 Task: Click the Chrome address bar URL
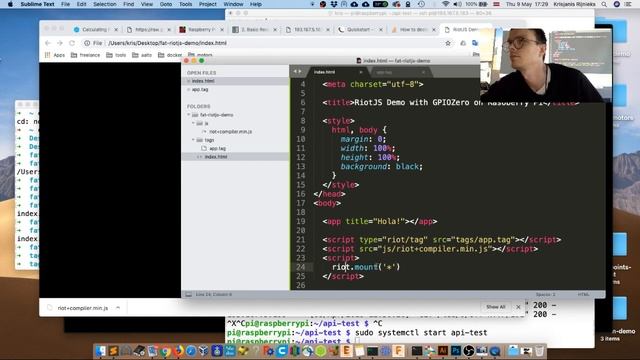(167, 43)
